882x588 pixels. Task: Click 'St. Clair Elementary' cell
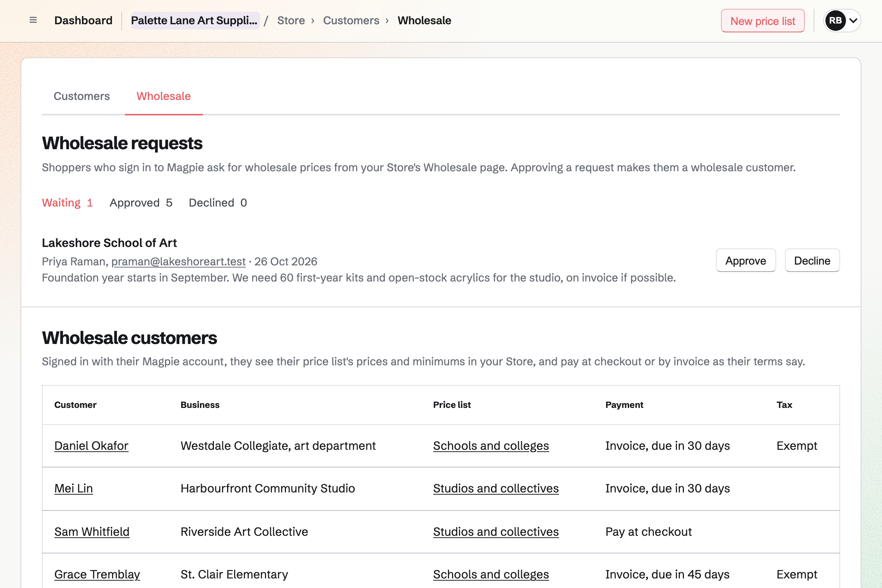pos(234,574)
